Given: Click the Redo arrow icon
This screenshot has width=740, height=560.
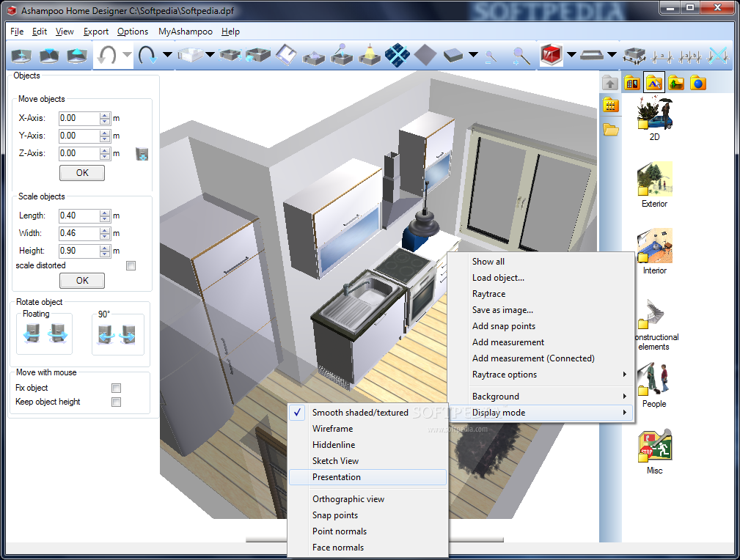Looking at the screenshot, I should [x=147, y=56].
